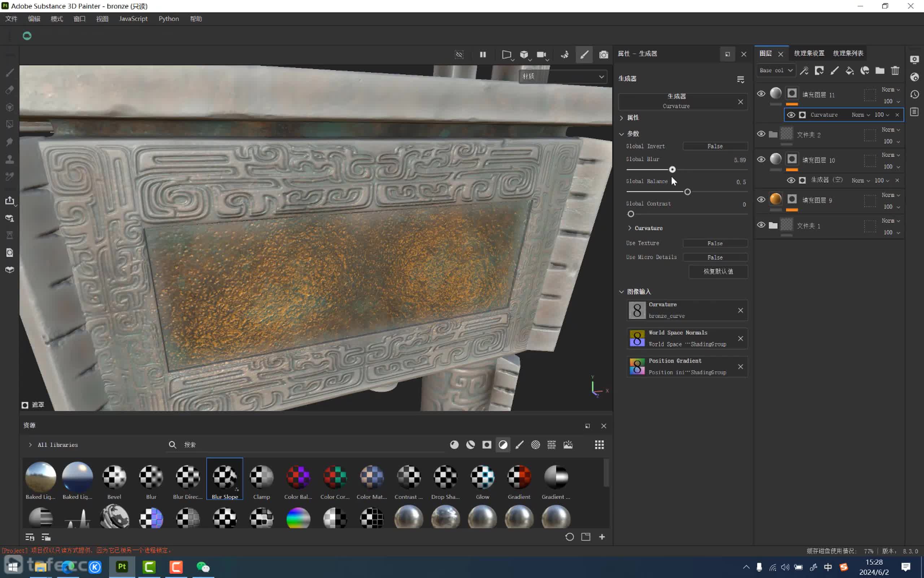This screenshot has height=578, width=924.
Task: Adjust the Global Contrast slider handle
Action: 631,214
